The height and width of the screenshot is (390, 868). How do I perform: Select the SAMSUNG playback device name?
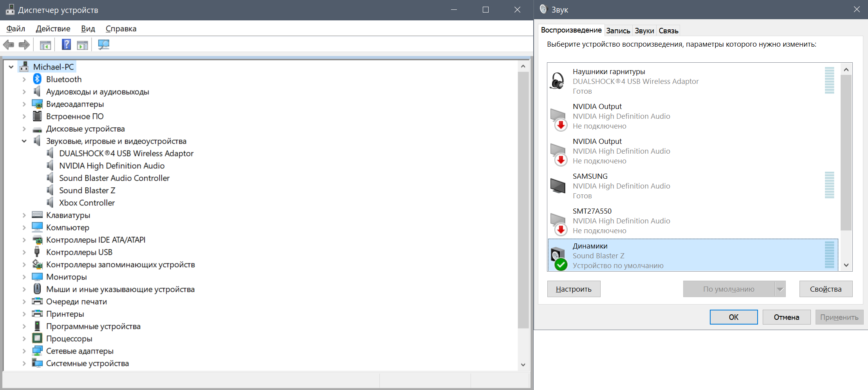pos(590,176)
